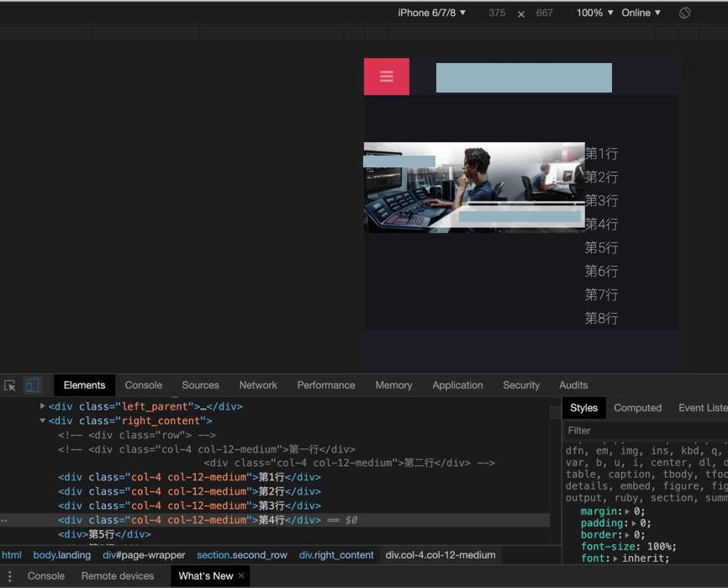Click 第1行 text in the page preview
Viewport: 728px width, 588px height.
click(601, 153)
